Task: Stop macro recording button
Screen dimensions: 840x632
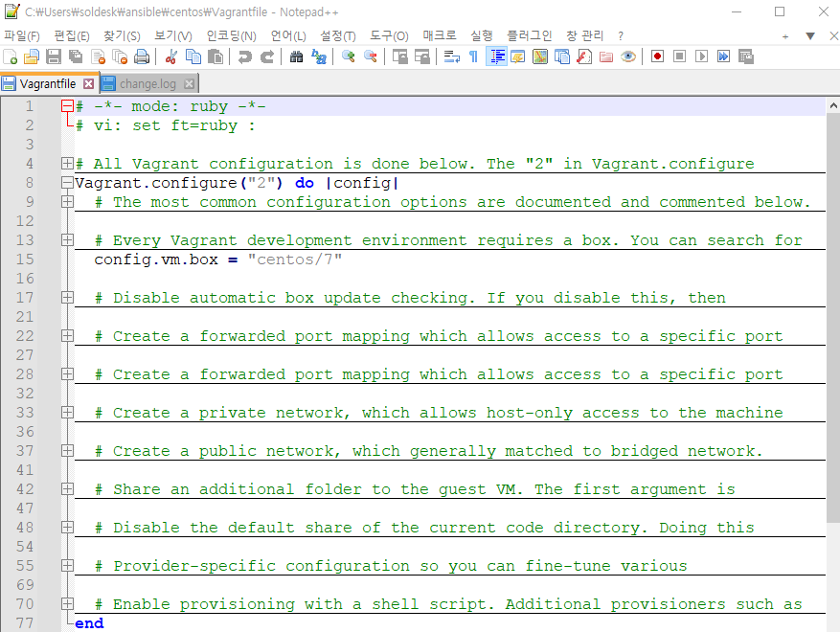Action: coord(679,56)
